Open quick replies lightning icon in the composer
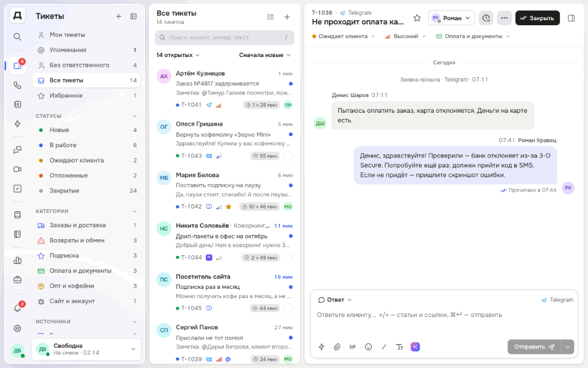The width and height of the screenshot is (588, 368). 322,347
